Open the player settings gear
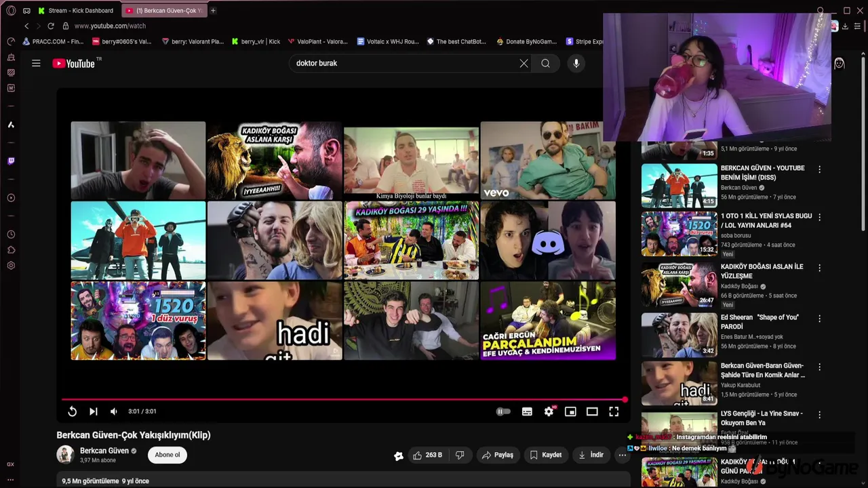868x488 pixels. pyautogui.click(x=549, y=411)
